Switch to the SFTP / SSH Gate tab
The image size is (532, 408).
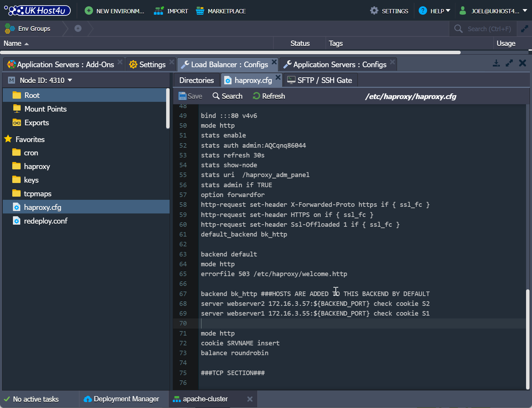click(x=320, y=80)
